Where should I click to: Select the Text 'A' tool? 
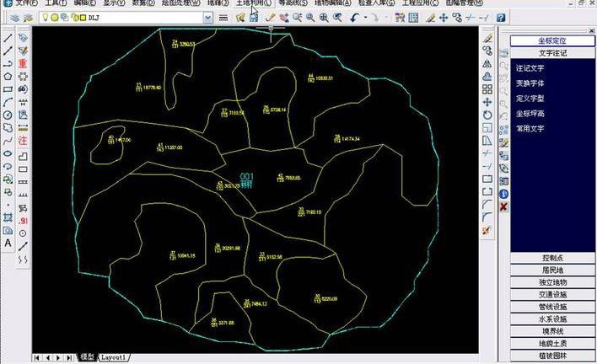pos(8,243)
